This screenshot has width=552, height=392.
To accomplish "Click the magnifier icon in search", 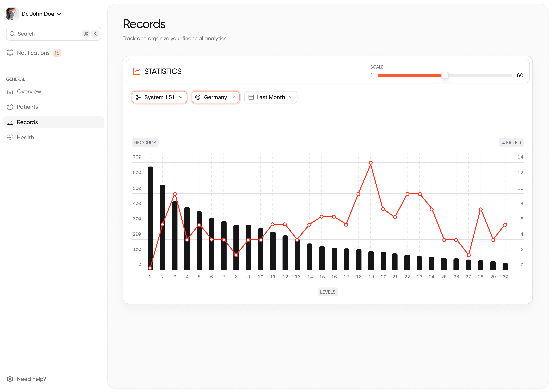I will (x=12, y=34).
